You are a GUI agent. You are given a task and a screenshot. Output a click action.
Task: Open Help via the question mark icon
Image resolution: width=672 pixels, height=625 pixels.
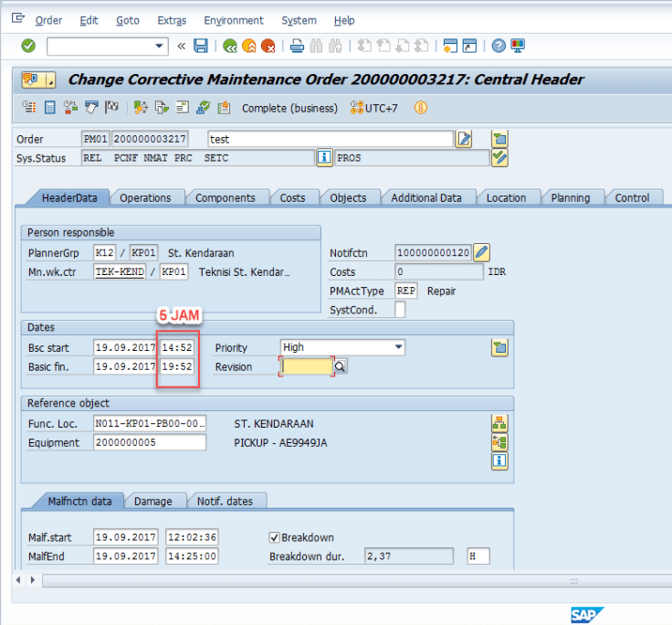click(x=499, y=46)
